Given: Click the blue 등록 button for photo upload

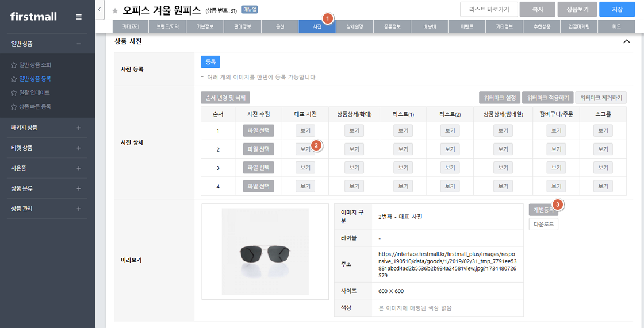Looking at the screenshot, I should pos(210,62).
